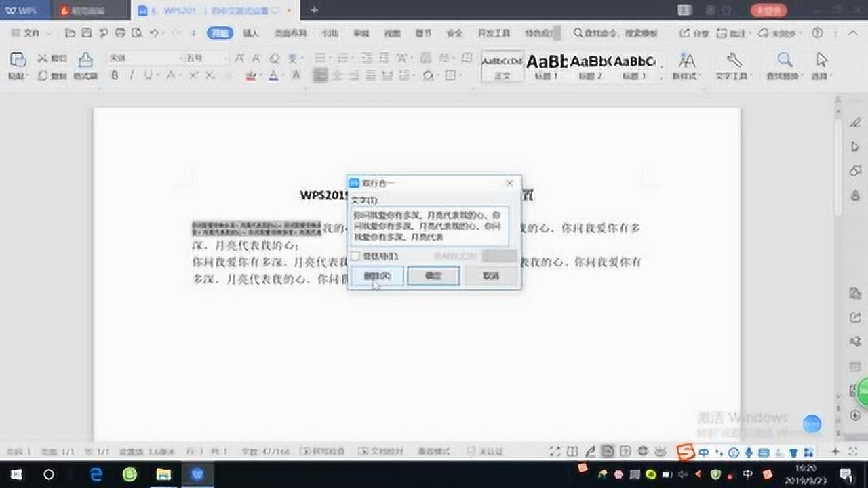Switch to web layout globe icon
This screenshot has width=868, height=488.
coord(643,451)
